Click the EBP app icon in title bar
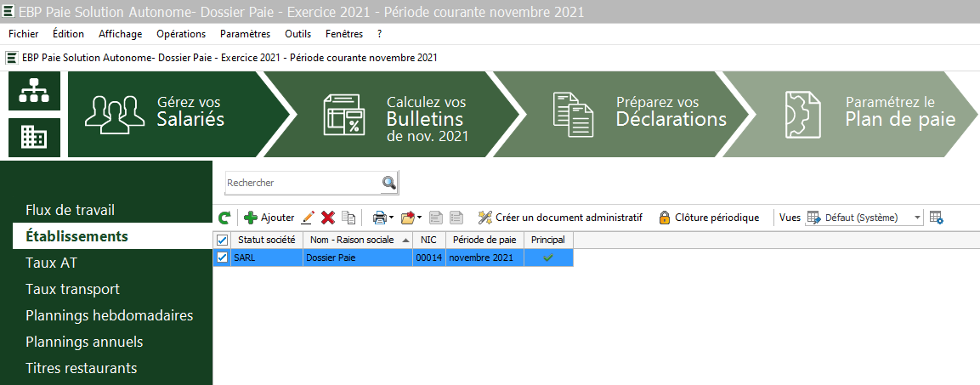The image size is (980, 385). pyautogui.click(x=9, y=11)
